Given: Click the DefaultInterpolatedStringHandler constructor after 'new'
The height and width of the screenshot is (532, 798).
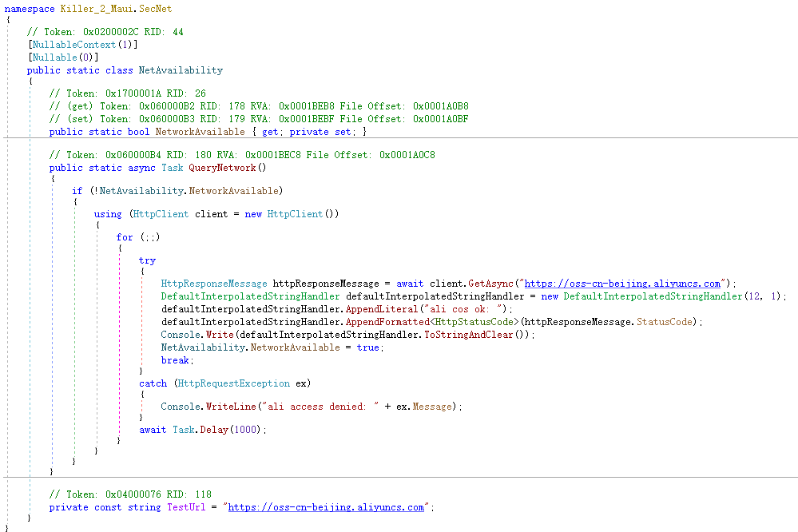Looking at the screenshot, I should pyautogui.click(x=653, y=296).
